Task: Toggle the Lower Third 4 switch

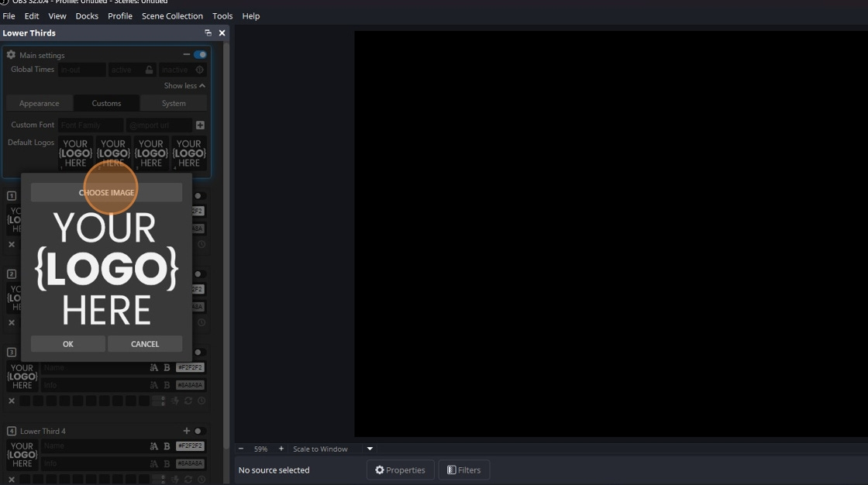Action: point(199,431)
